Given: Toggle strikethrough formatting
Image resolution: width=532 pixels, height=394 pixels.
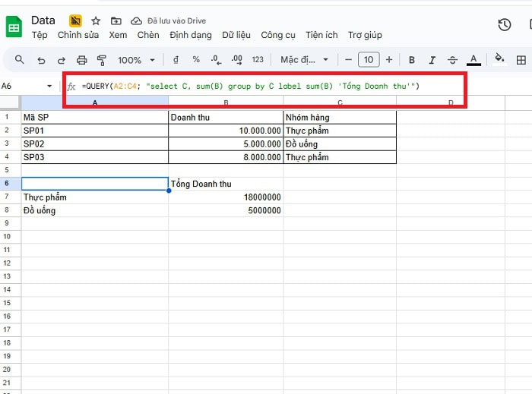Looking at the screenshot, I should click(453, 59).
